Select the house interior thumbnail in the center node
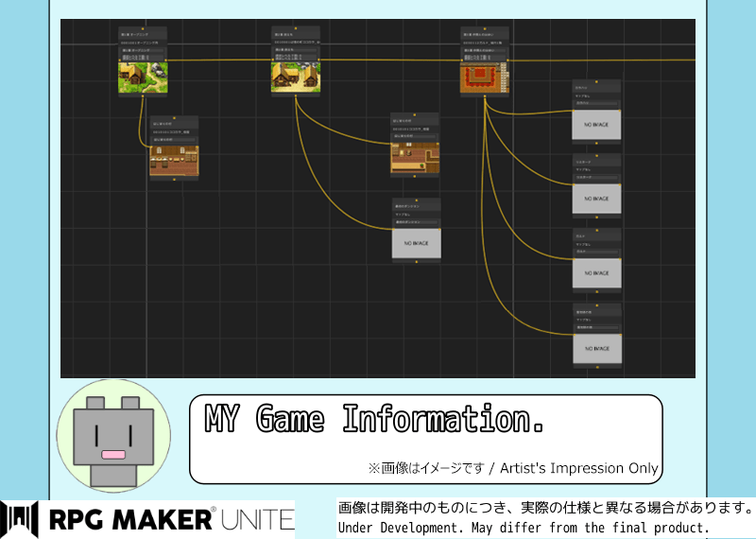Viewport: 756px width, 539px height. tap(415, 157)
